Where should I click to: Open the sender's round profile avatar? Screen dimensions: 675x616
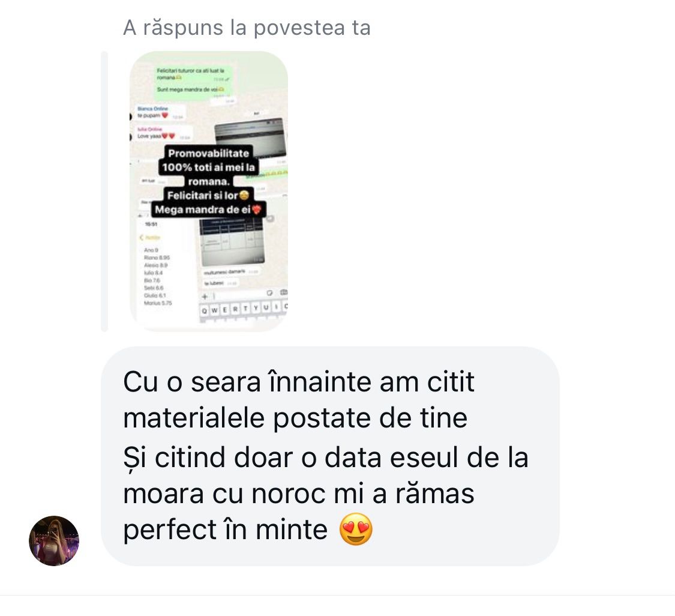[x=54, y=540]
